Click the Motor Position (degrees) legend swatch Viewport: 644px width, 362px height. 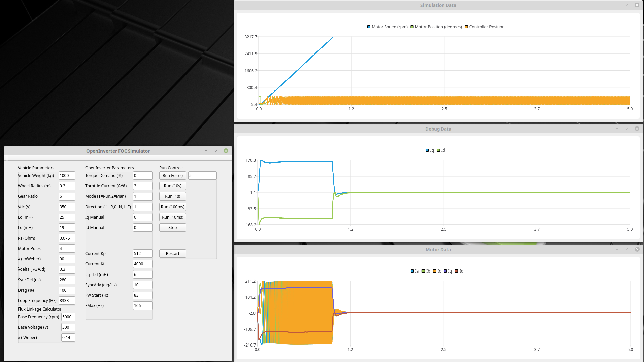412,27
